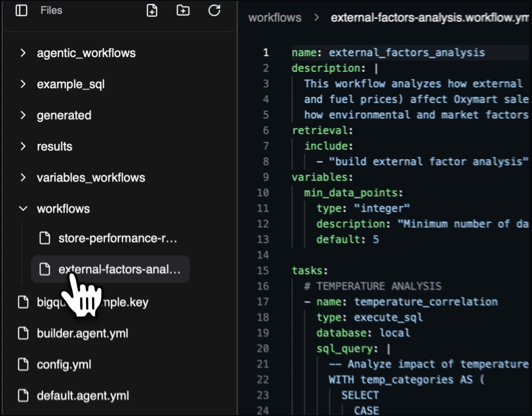Click the Files panel title
This screenshot has height=416, width=532.
51,10
